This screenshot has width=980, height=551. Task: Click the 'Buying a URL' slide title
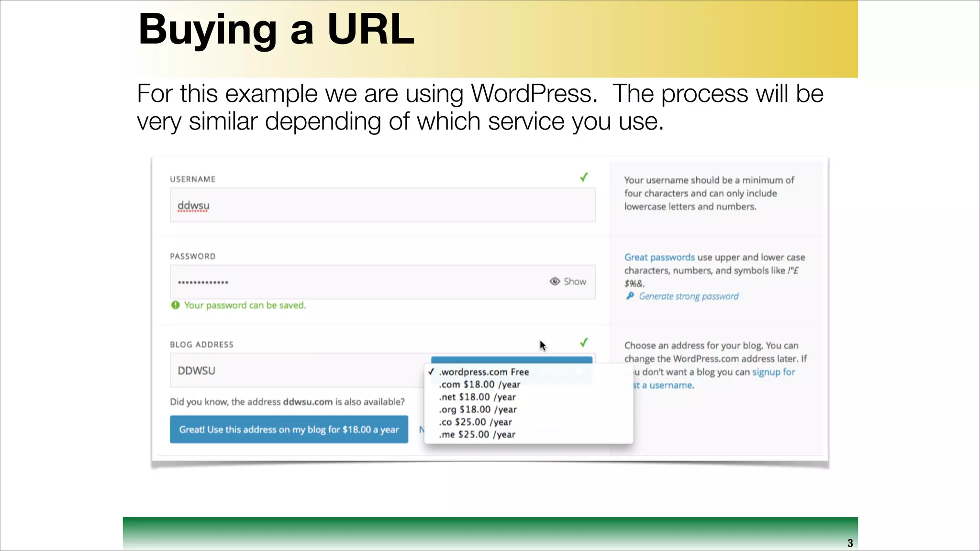276,30
